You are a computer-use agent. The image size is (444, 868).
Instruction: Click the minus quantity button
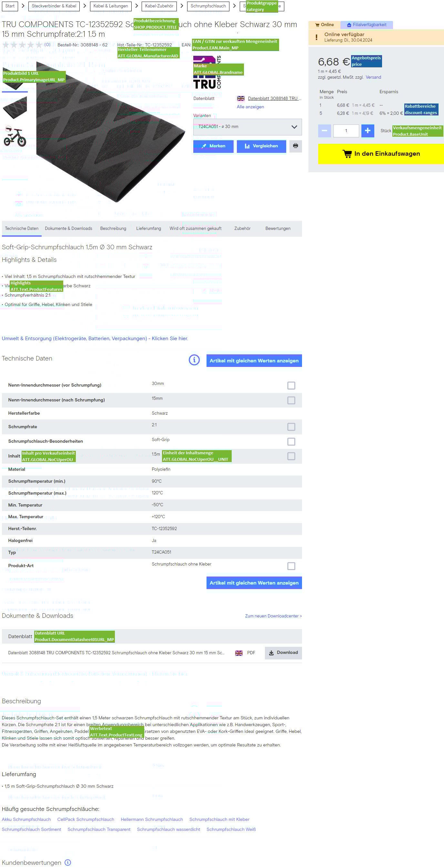(324, 130)
